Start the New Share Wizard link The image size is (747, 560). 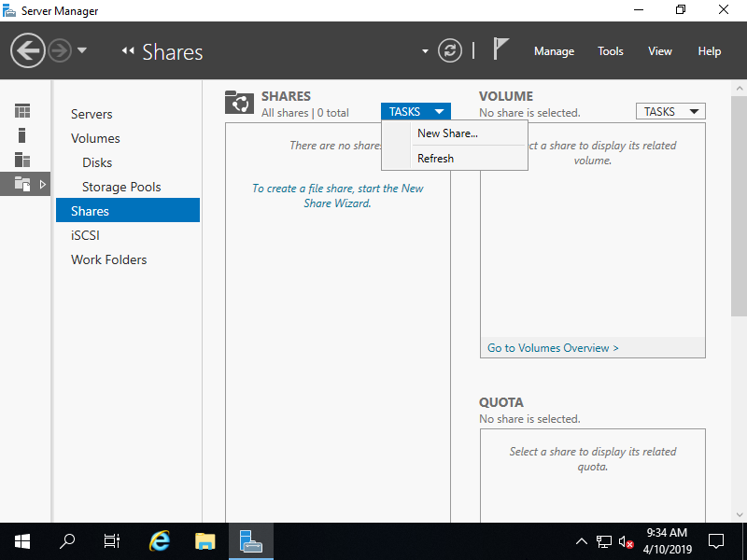coord(337,196)
